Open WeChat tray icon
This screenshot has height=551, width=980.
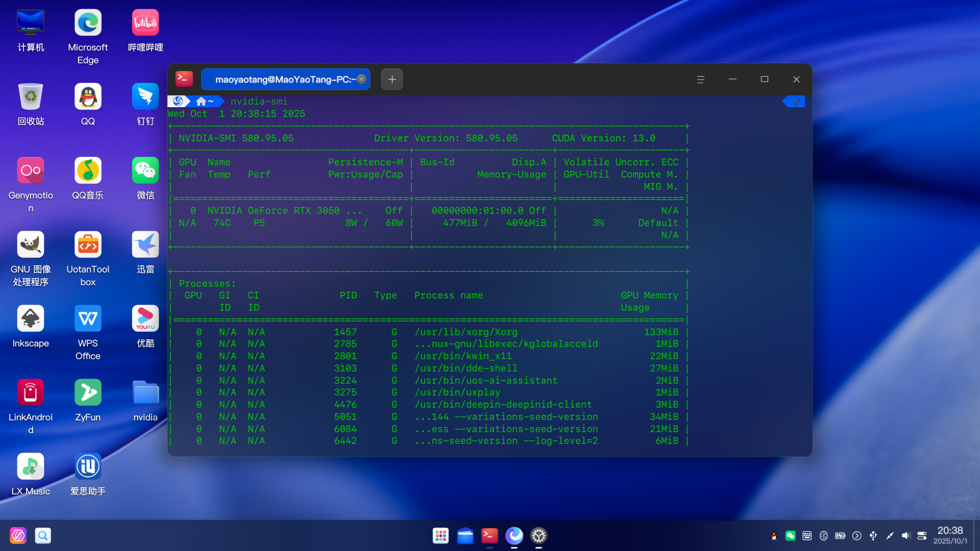pyautogui.click(x=790, y=536)
